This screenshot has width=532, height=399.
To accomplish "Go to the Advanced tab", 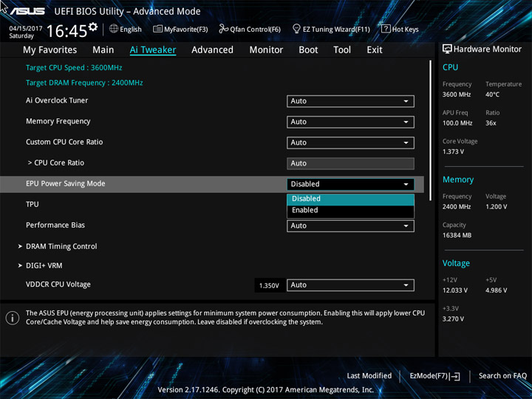I will pyautogui.click(x=212, y=50).
